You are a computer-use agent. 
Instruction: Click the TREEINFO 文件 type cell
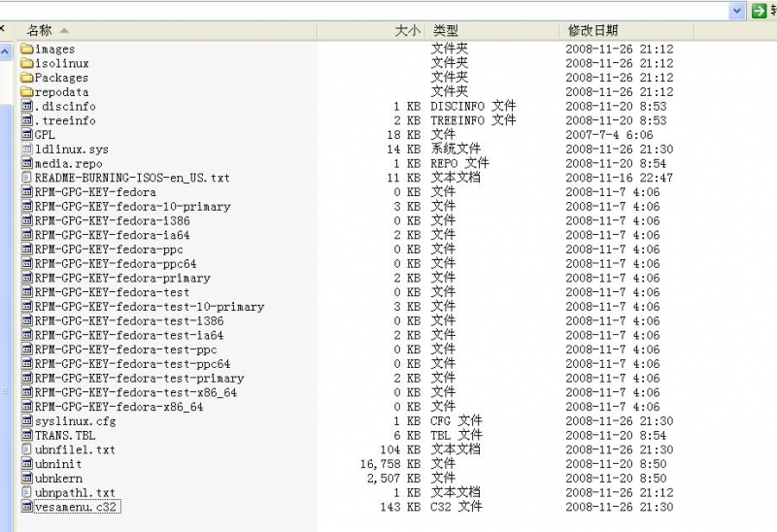click(x=473, y=119)
